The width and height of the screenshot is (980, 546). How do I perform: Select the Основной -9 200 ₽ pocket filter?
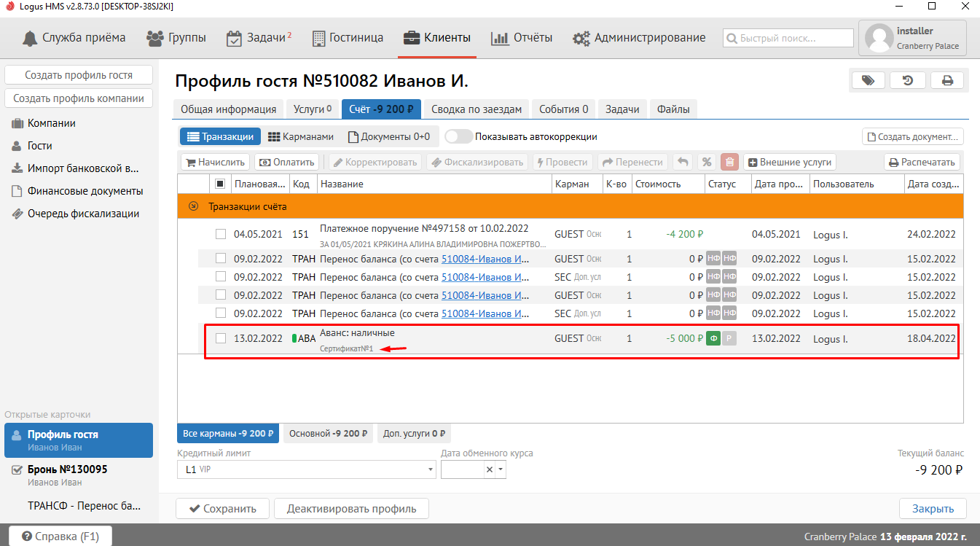(327, 433)
